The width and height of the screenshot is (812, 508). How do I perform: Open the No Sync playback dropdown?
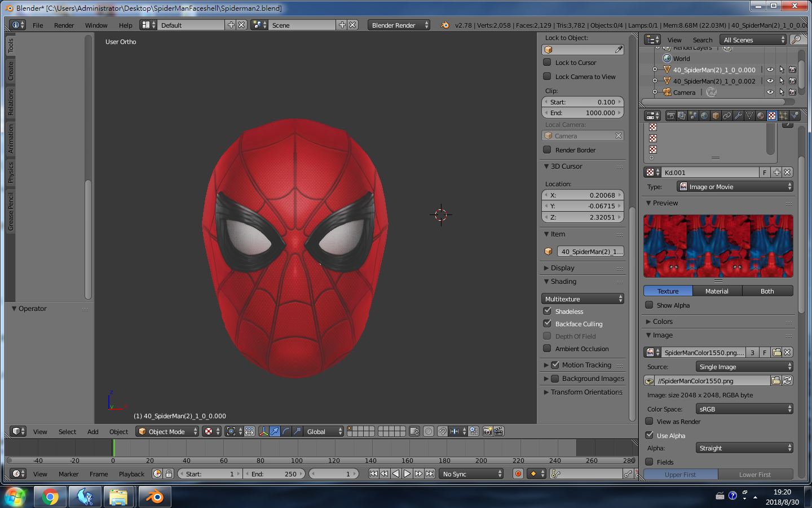[471, 474]
